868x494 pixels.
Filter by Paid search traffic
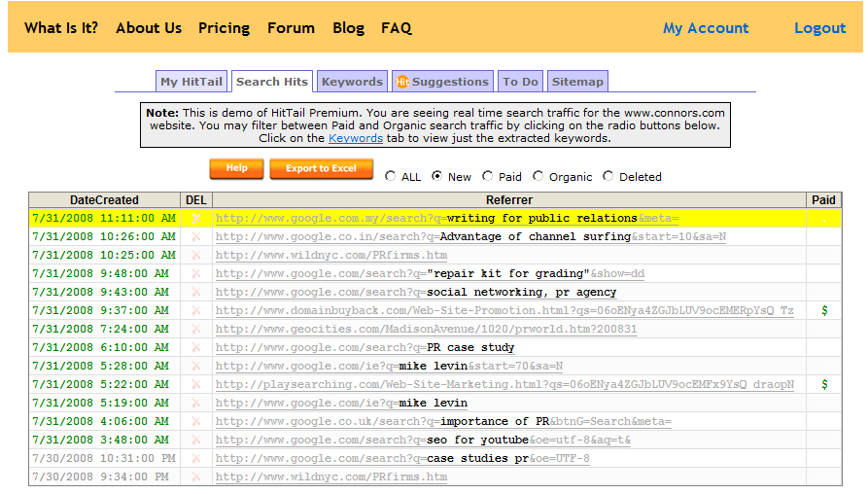point(487,176)
